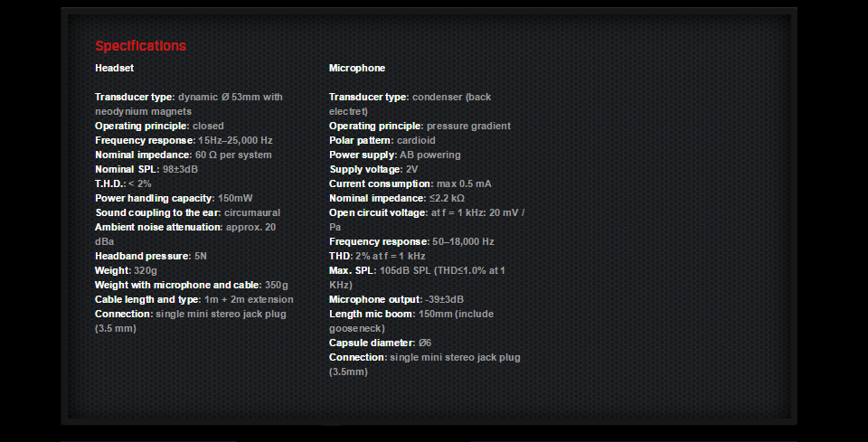Click Headband pressure 5N entry
Viewport: 868px width, 442px height.
[151, 256]
